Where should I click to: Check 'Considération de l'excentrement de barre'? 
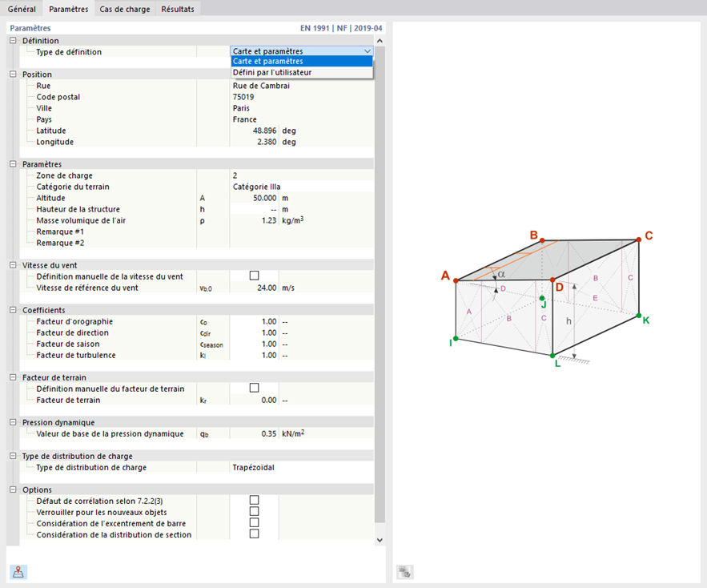(255, 522)
